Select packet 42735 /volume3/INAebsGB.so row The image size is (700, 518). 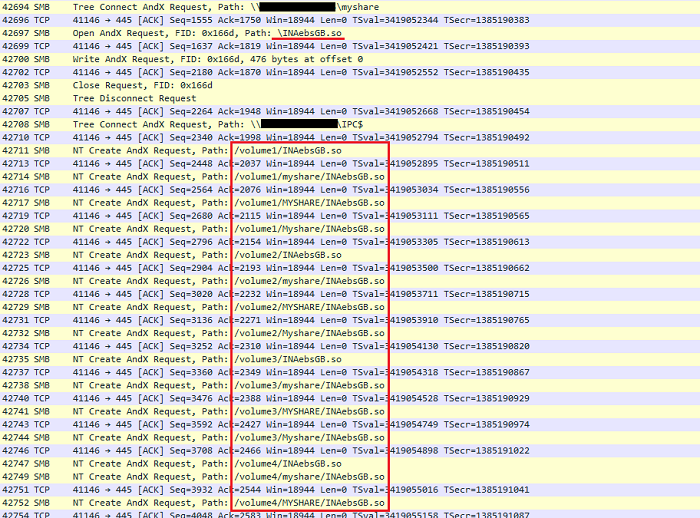pos(350,359)
